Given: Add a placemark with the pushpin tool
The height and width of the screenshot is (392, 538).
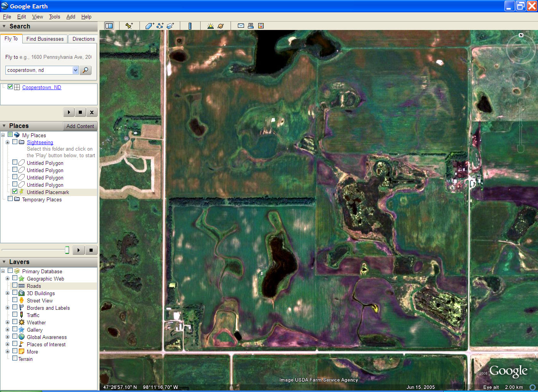Looking at the screenshot, I should 129,26.
